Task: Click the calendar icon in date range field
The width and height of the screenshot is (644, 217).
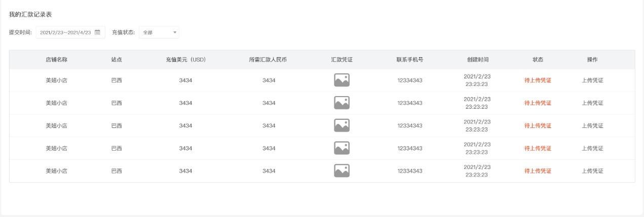Action: 98,32
